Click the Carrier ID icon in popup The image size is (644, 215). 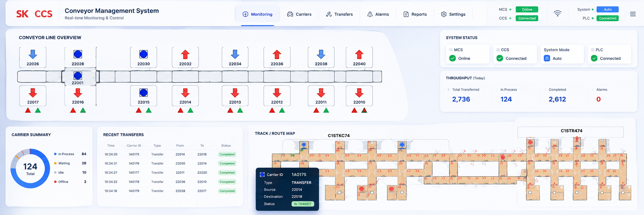262,175
